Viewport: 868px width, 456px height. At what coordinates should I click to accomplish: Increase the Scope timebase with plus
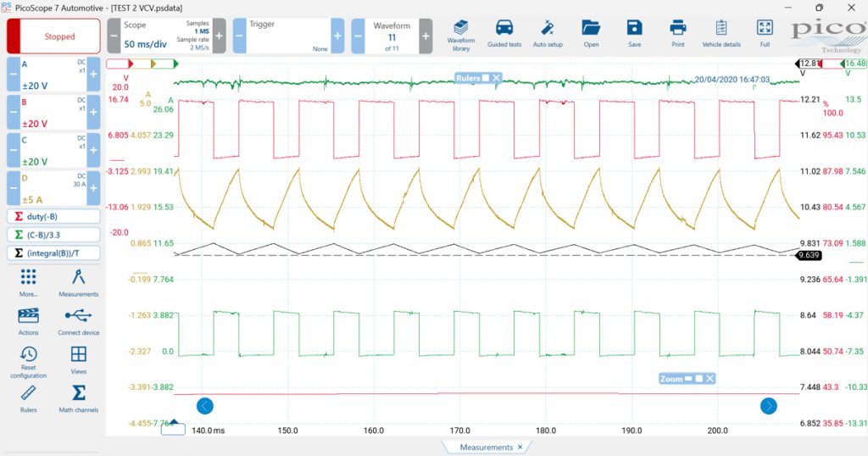220,36
